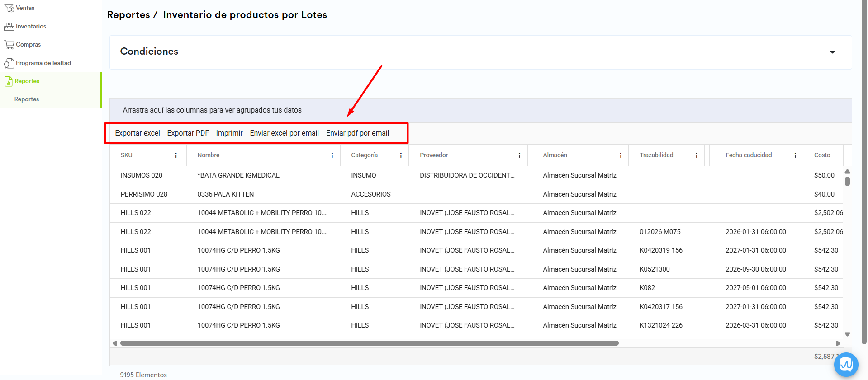Click the column grouping drop area
This screenshot has width=868, height=380.
click(x=480, y=110)
